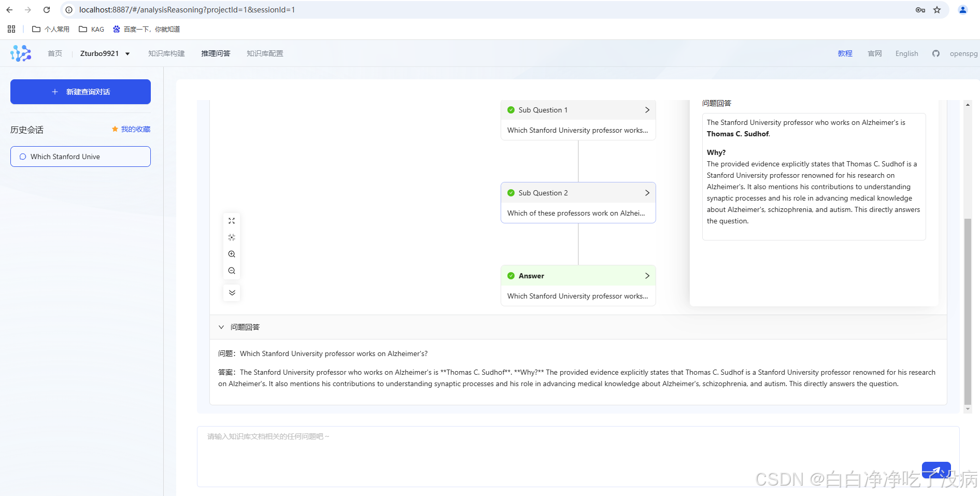The image size is (980, 496).
Task: Click the question input textbox
Action: coord(578,457)
